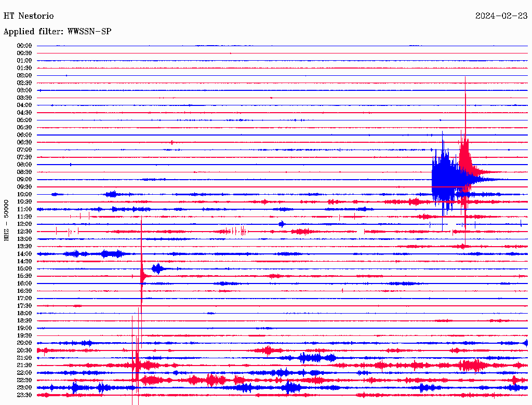This screenshot has height=405, width=532.
Task: Click the 19:30 time label
Action: pyautogui.click(x=24, y=336)
